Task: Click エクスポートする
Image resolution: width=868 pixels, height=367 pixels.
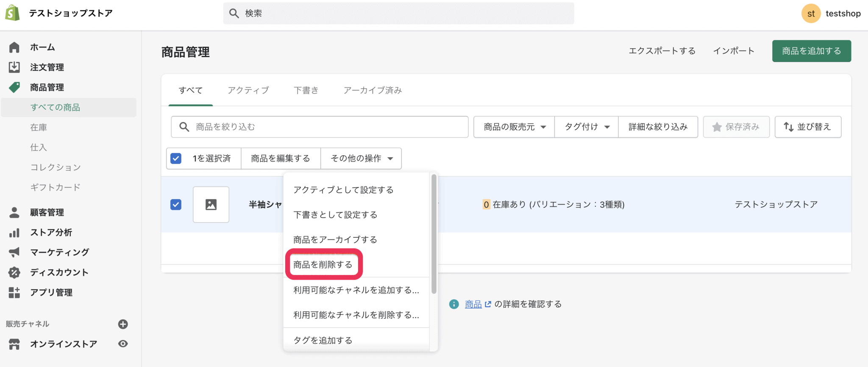Action: coord(662,51)
